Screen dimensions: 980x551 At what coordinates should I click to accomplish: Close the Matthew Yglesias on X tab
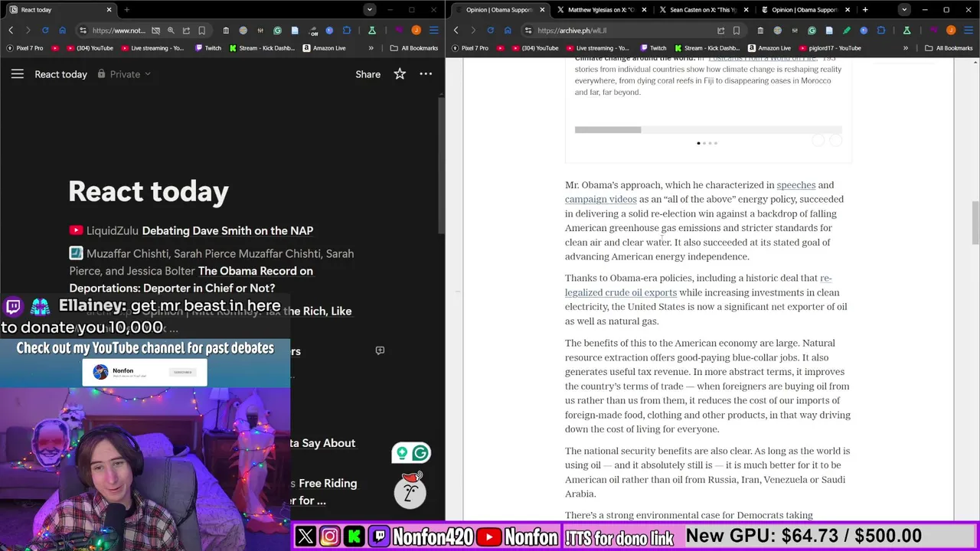coord(644,10)
